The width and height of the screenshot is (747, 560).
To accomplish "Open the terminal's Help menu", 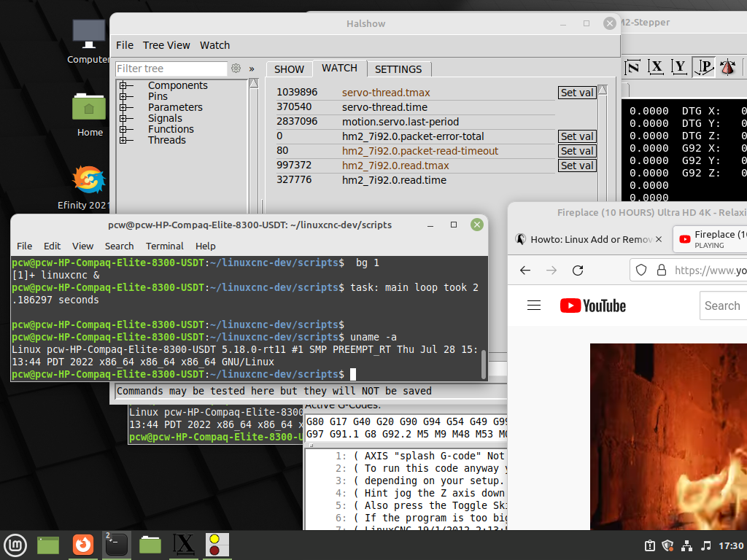I will click(205, 246).
